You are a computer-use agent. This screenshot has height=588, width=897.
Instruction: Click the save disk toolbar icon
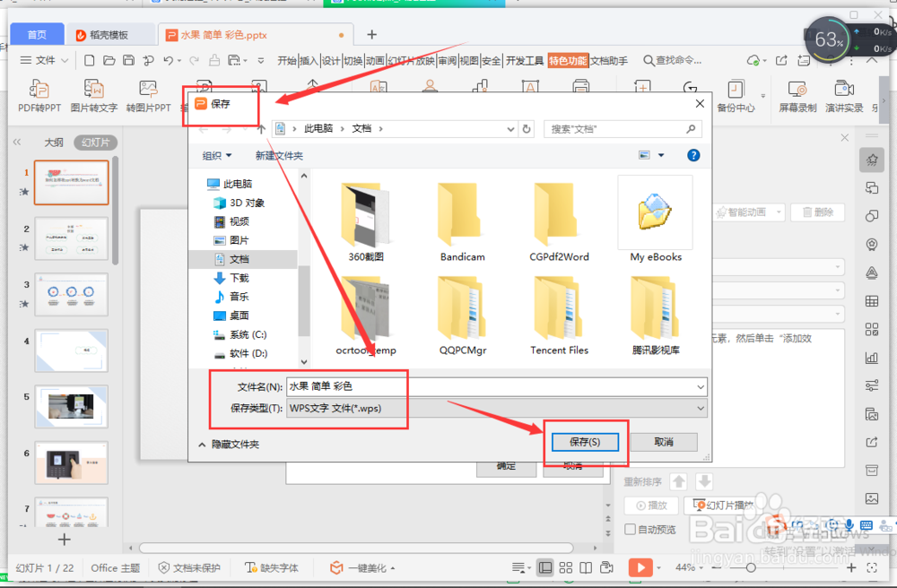pyautogui.click(x=129, y=60)
